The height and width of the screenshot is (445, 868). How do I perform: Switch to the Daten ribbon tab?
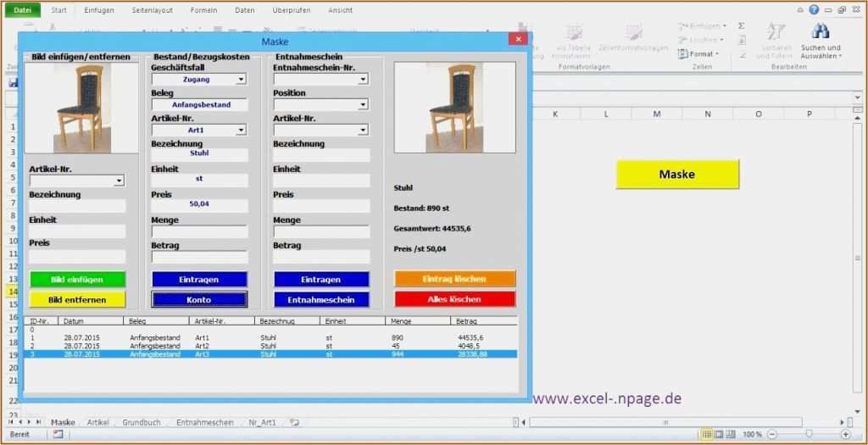tap(245, 10)
